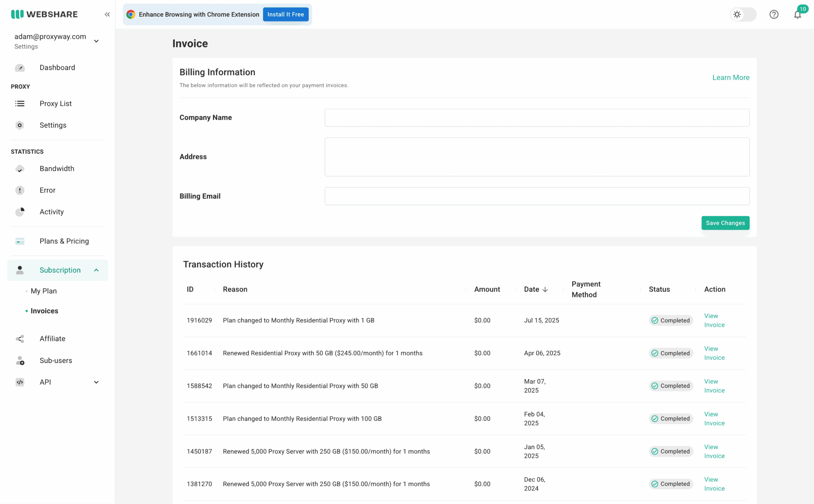Open the Dashboard from the sidebar
Image resolution: width=814 pixels, height=504 pixels.
57,68
